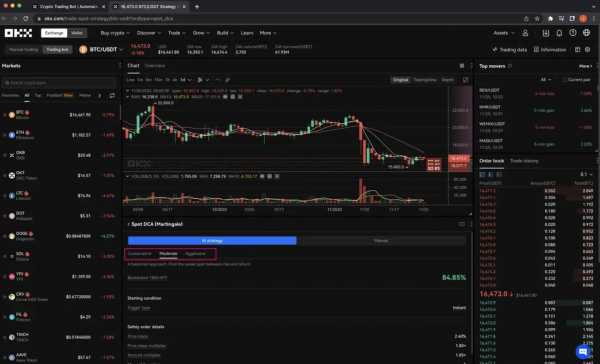Click the chart fullscreen icon

click(x=465, y=80)
